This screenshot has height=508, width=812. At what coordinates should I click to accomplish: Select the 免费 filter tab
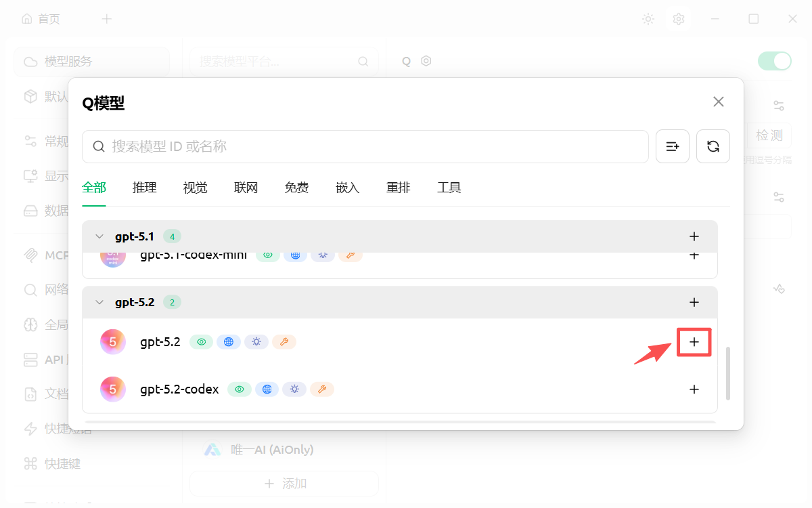297,188
